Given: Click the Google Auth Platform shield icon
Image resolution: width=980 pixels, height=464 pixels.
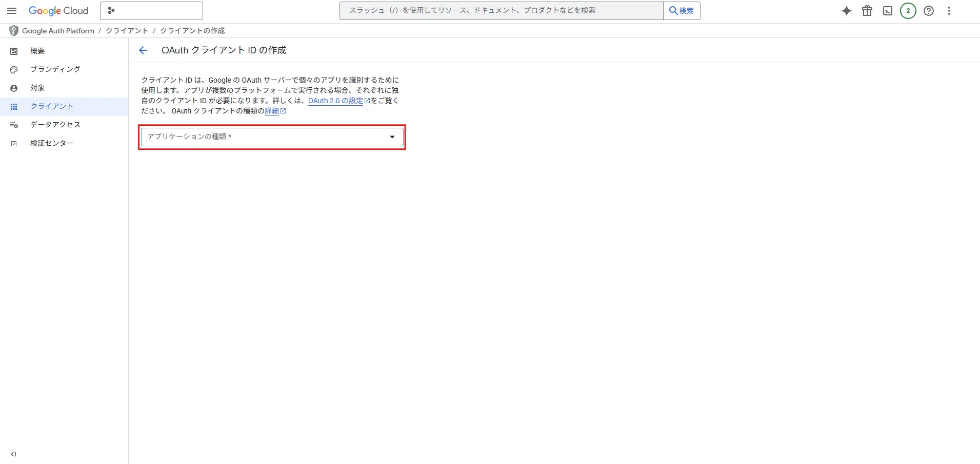Looking at the screenshot, I should pos(14,31).
